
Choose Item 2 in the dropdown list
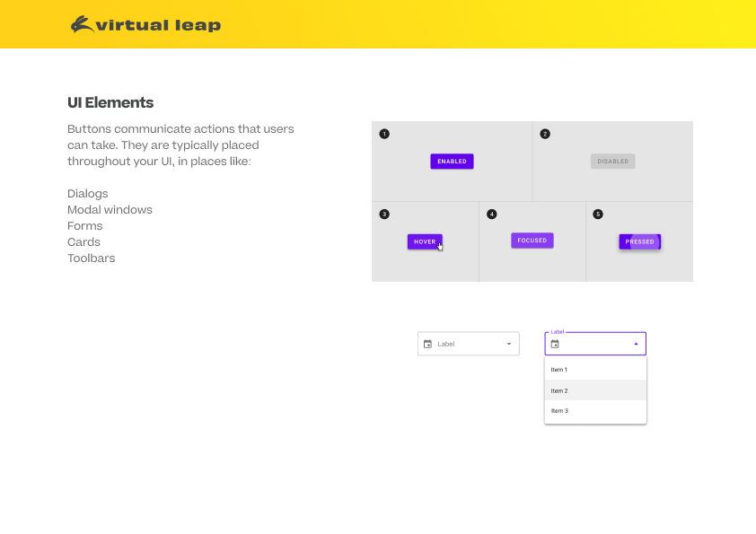tap(595, 390)
